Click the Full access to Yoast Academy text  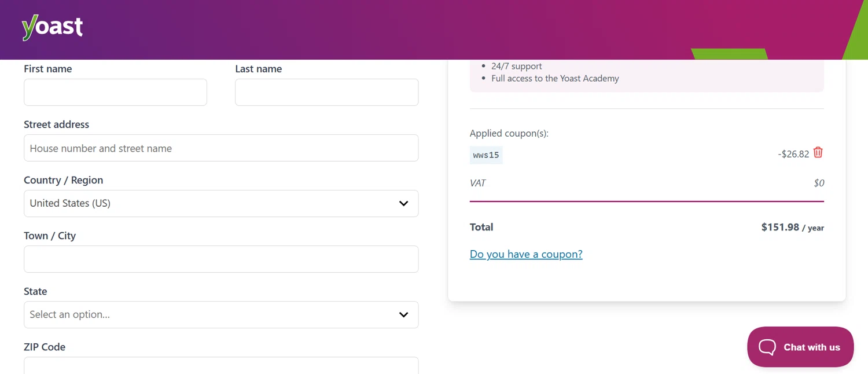coord(555,78)
